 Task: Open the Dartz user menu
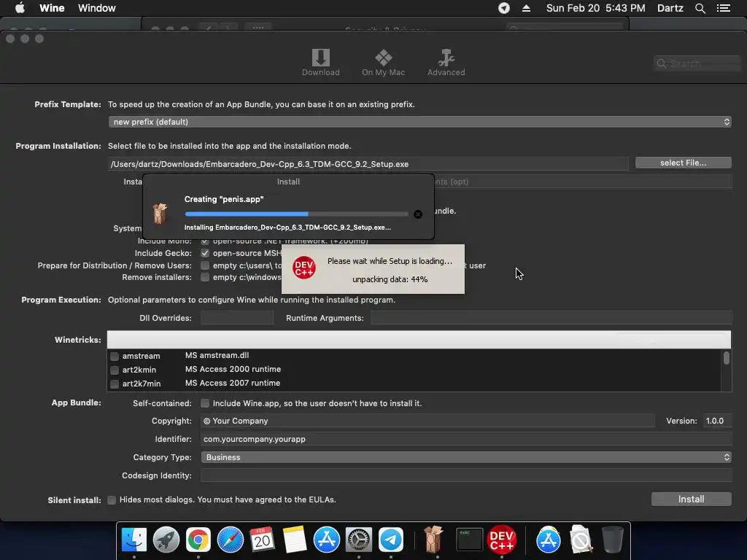670,8
